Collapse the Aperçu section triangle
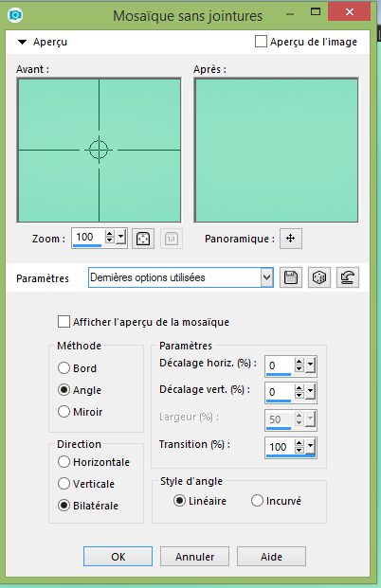 22,42
